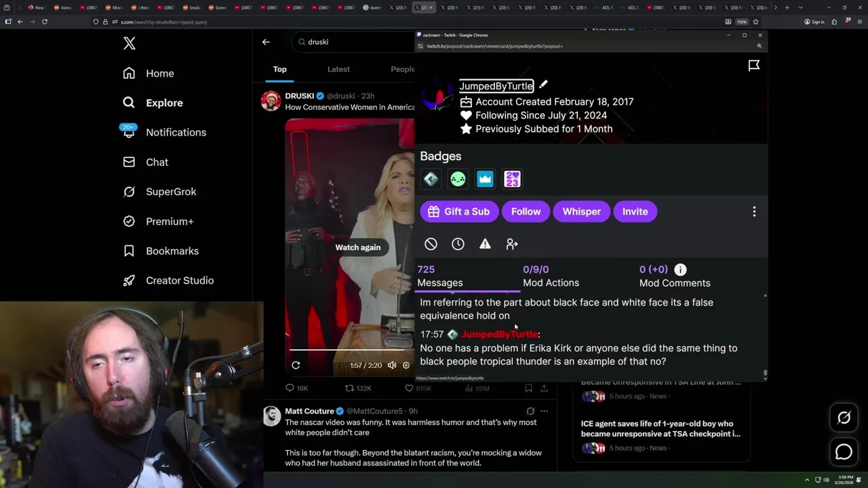Report user via the flag icon

coord(754,66)
